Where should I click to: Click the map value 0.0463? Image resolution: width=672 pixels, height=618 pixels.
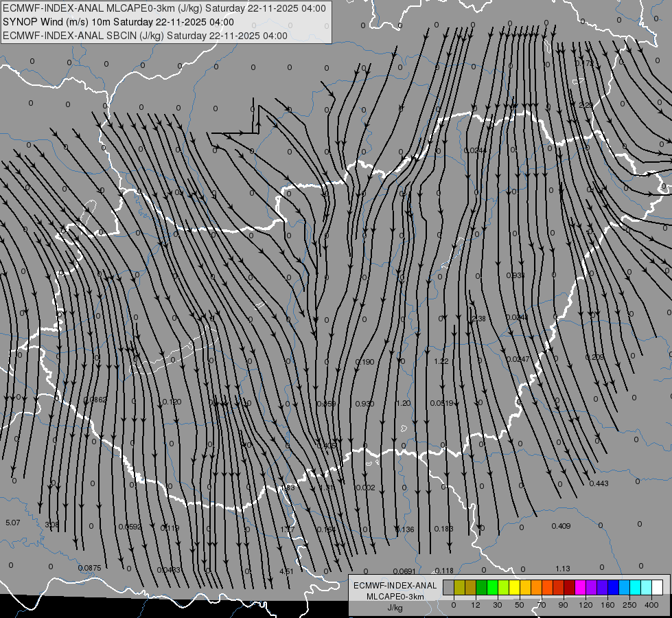168,570
